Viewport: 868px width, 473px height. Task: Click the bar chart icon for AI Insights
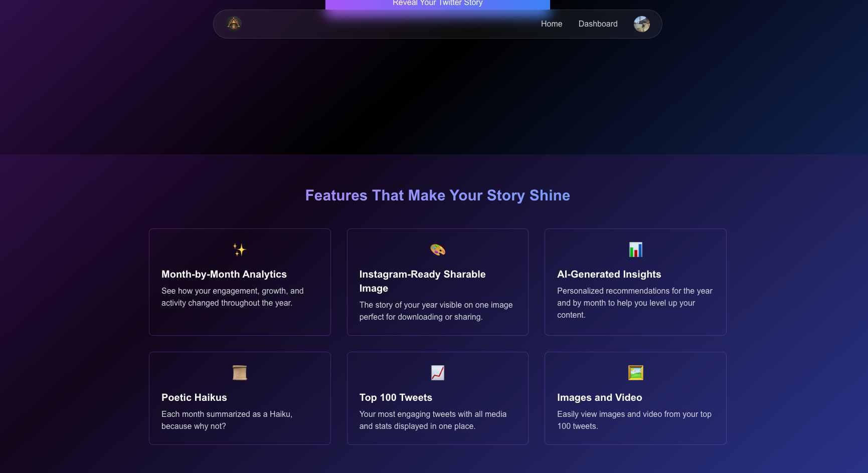click(635, 250)
